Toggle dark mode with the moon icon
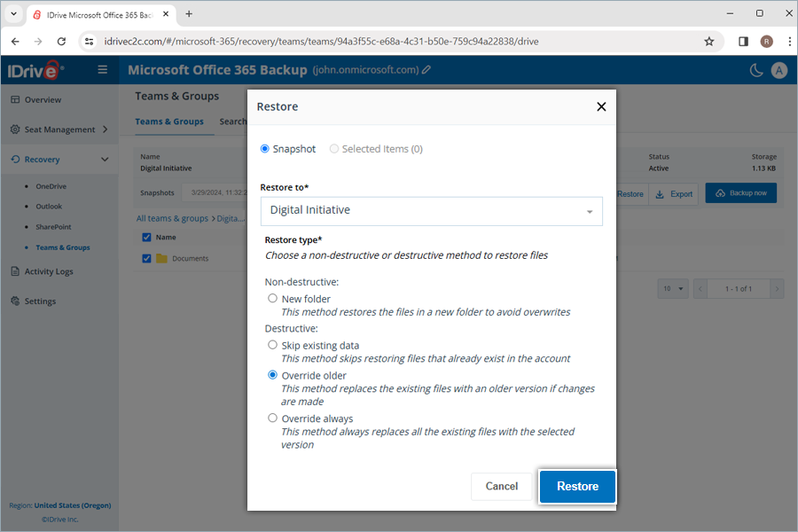This screenshot has height=532, width=798. pyautogui.click(x=755, y=69)
